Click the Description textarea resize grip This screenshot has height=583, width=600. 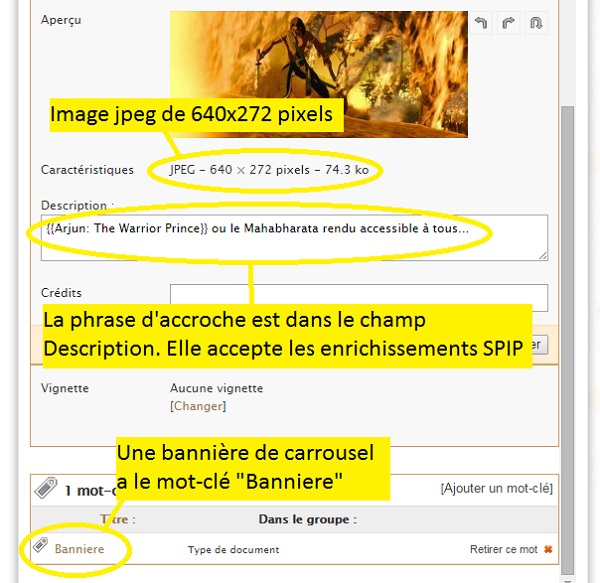(543, 256)
